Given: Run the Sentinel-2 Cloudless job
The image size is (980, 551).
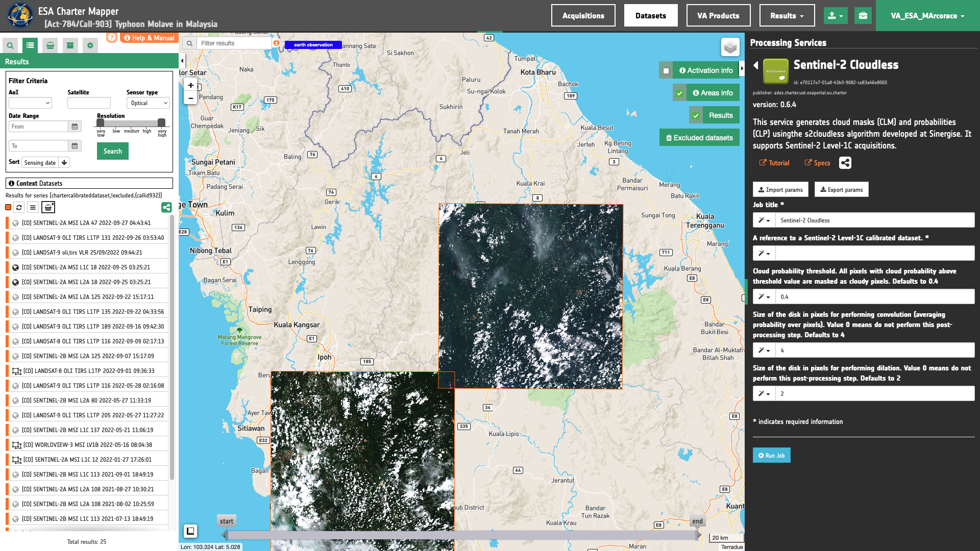Looking at the screenshot, I should [x=771, y=456].
